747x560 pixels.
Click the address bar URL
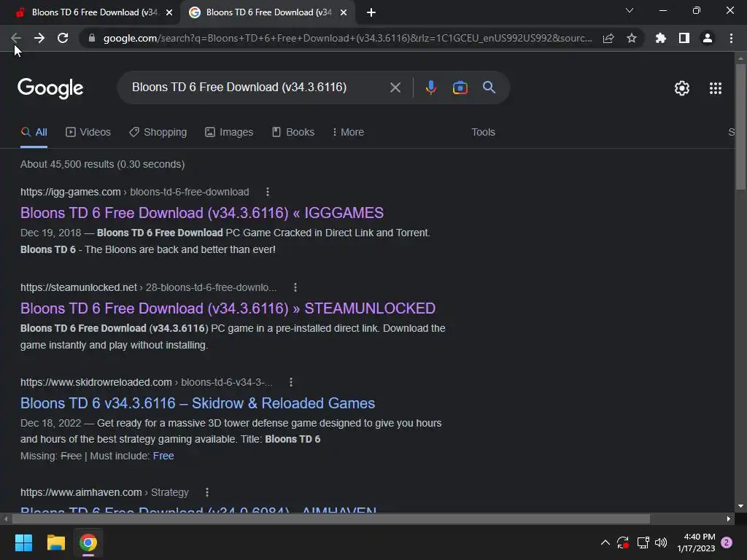[347, 38]
